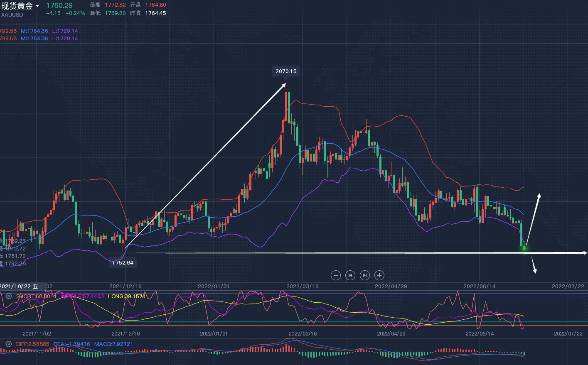Viewport: 588px width, 365px height.
Task: Click the 2022/06/14 date on main axis
Action: [x=479, y=286]
